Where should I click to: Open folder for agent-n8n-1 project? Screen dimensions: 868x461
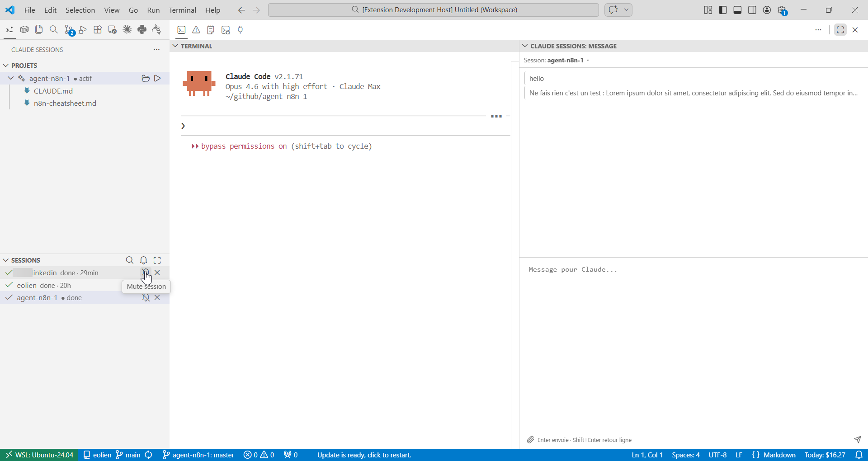pyautogui.click(x=146, y=79)
